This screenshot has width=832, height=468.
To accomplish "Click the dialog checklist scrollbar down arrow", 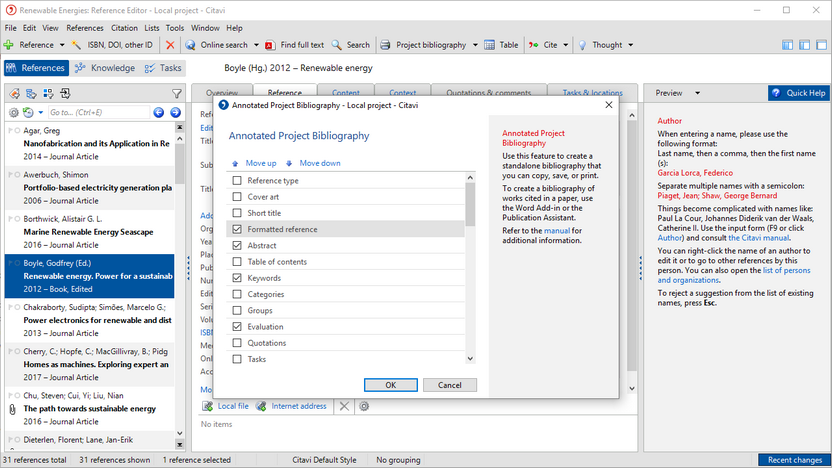I will pos(470,359).
